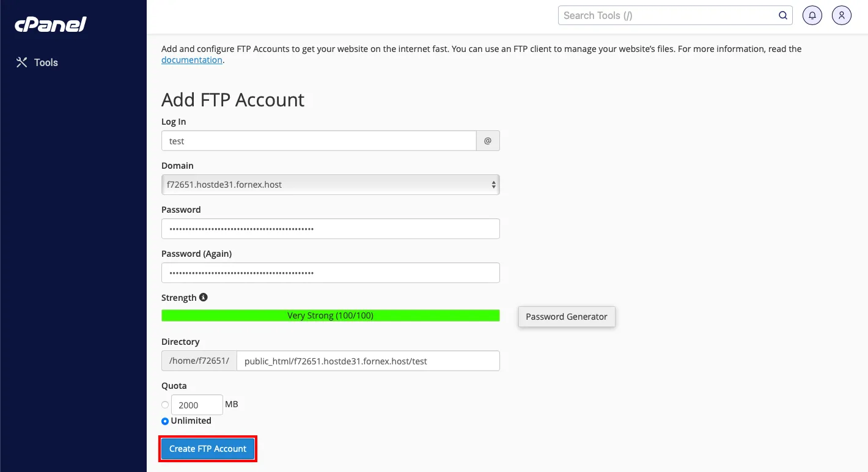The width and height of the screenshot is (868, 472).
Task: Click the Strength info icon
Action: click(x=204, y=297)
